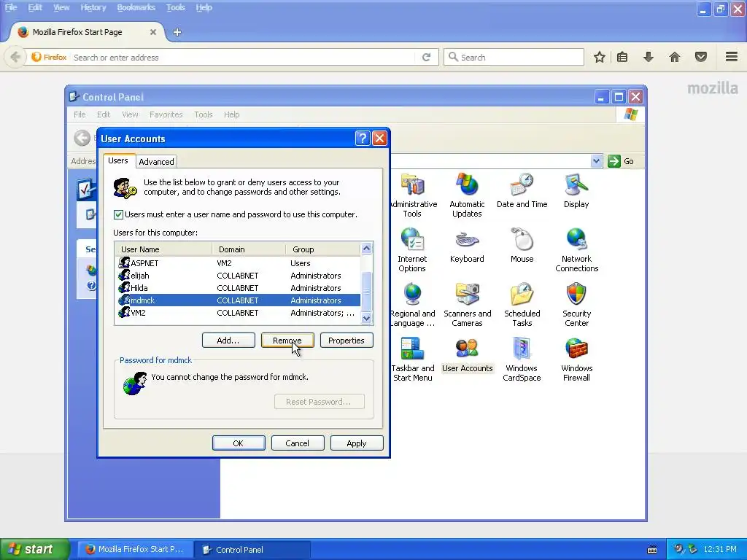Select the Hilda user row
Screen dimensions: 747x560
point(239,288)
